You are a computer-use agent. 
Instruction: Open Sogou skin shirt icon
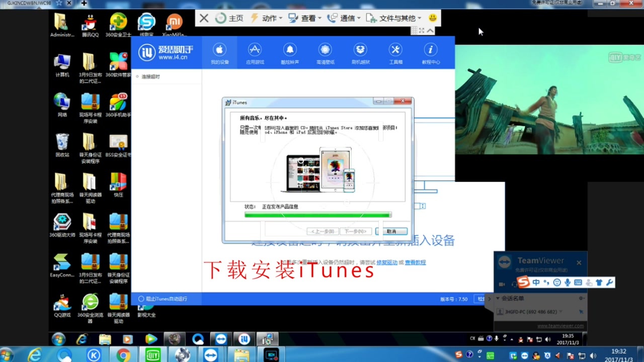[599, 283]
